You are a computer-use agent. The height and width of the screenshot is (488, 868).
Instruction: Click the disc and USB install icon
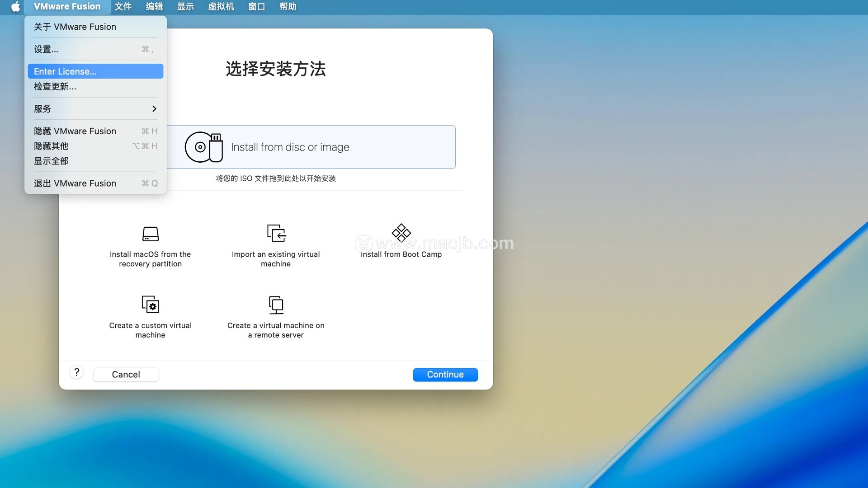(x=203, y=147)
